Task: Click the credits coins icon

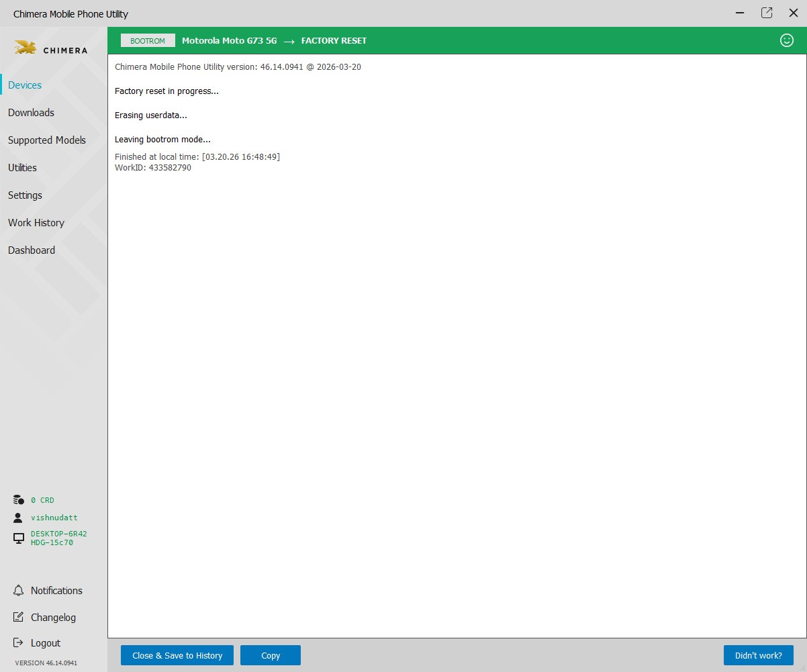Action: click(19, 500)
